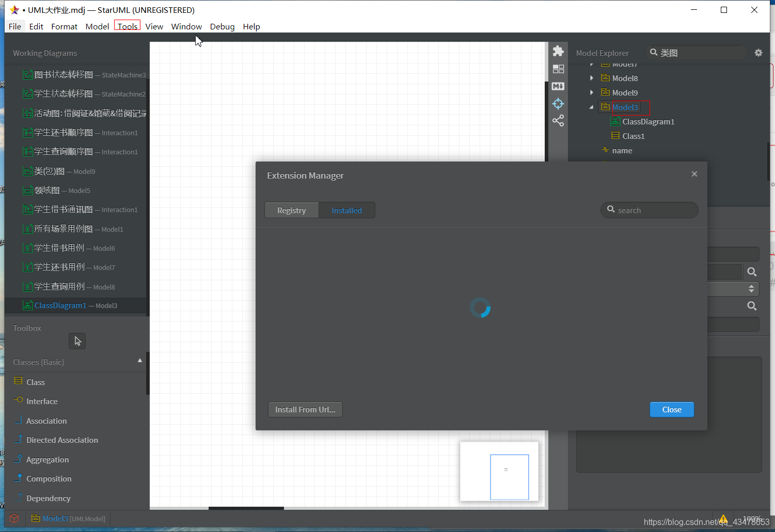Click the diagram layout grid icon in sidebar
Screen dimensions: 775x532
[558, 69]
